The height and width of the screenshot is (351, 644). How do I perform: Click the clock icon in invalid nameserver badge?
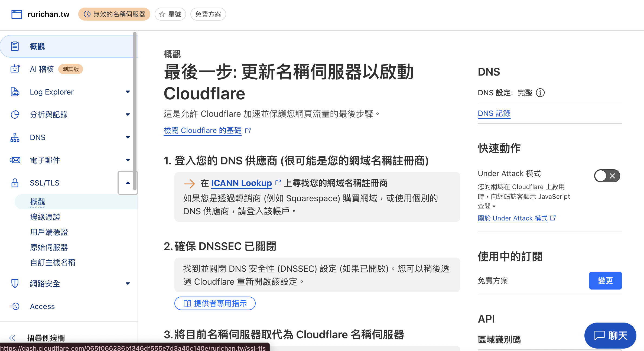point(87,14)
